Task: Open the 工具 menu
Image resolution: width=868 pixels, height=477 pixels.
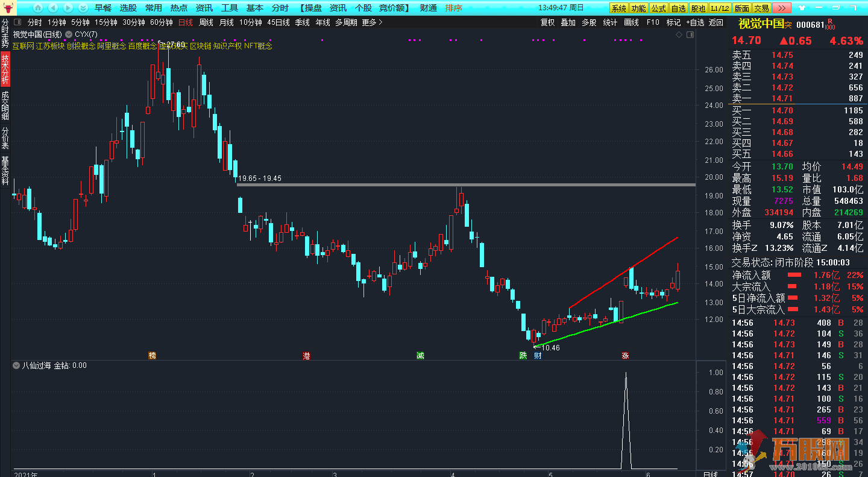Action: tap(230, 8)
